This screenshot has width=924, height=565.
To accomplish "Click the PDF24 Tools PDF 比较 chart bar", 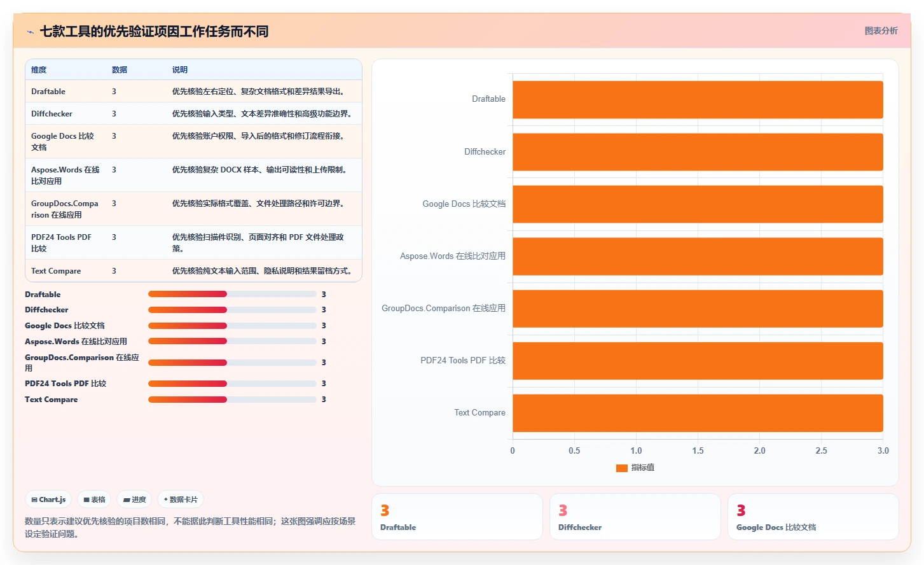I will click(x=698, y=361).
